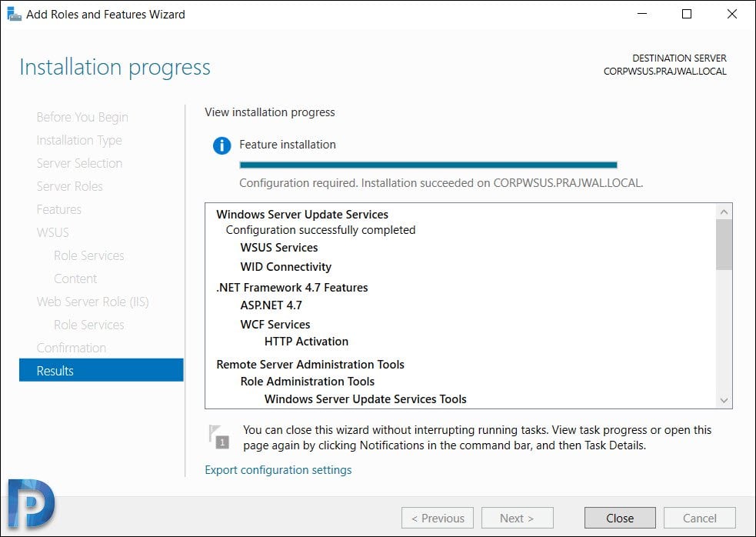Select HTTP Activation entry

coord(306,342)
